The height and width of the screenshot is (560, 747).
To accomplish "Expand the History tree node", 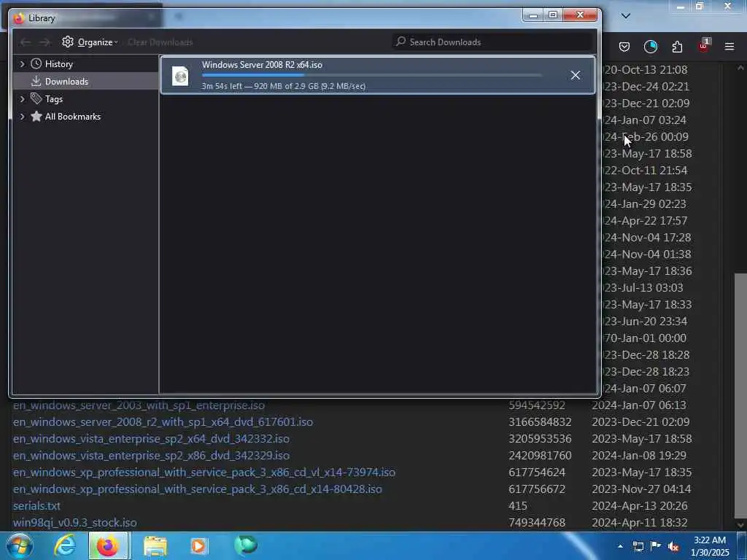I will pos(22,64).
